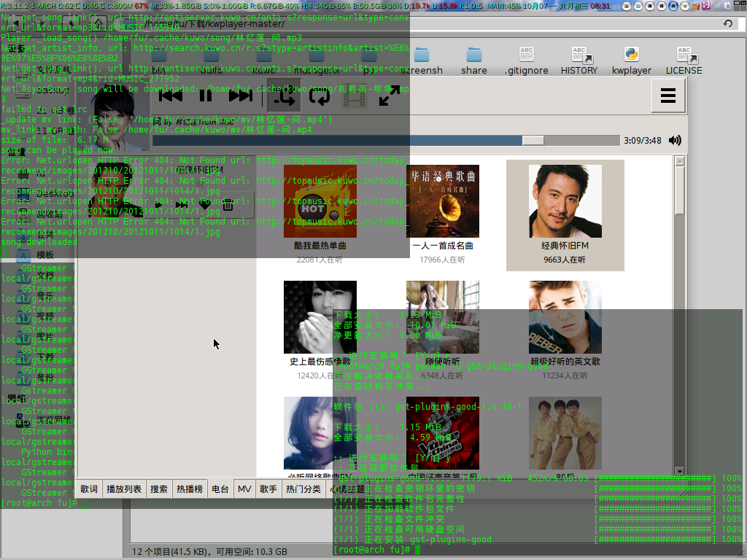Open the clipboard tray icon
Screen dimensions: 747x560
(x=727, y=6)
